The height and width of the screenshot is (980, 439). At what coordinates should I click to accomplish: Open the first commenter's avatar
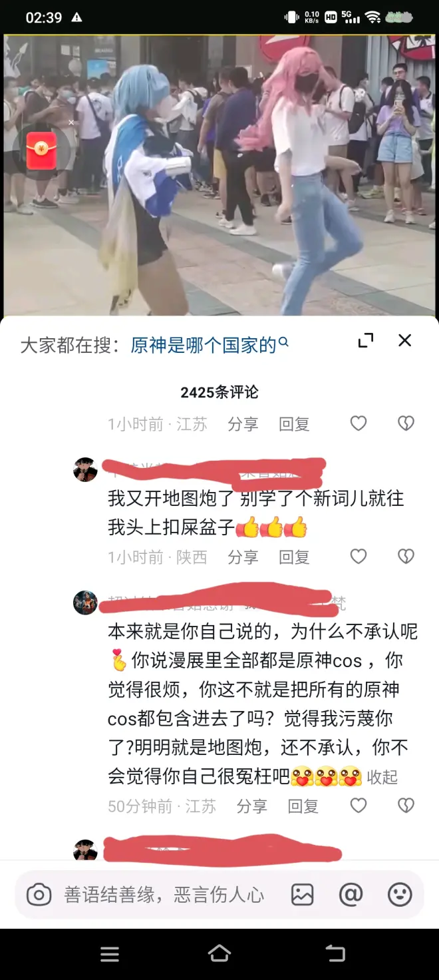[x=85, y=470]
